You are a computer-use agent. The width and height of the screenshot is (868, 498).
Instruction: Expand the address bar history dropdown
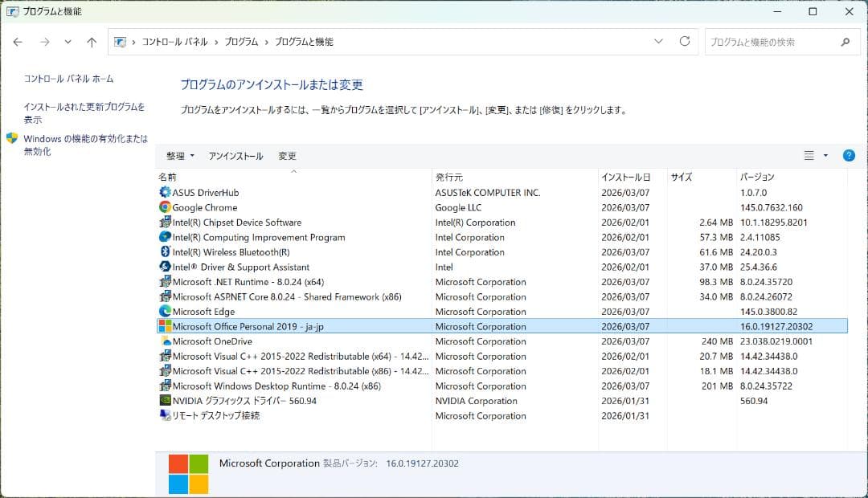click(x=658, y=42)
